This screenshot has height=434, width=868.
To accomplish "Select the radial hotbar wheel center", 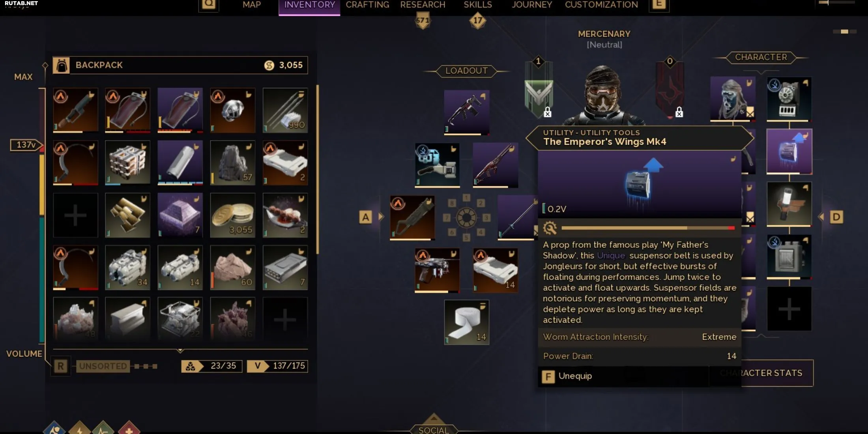I will tap(466, 217).
